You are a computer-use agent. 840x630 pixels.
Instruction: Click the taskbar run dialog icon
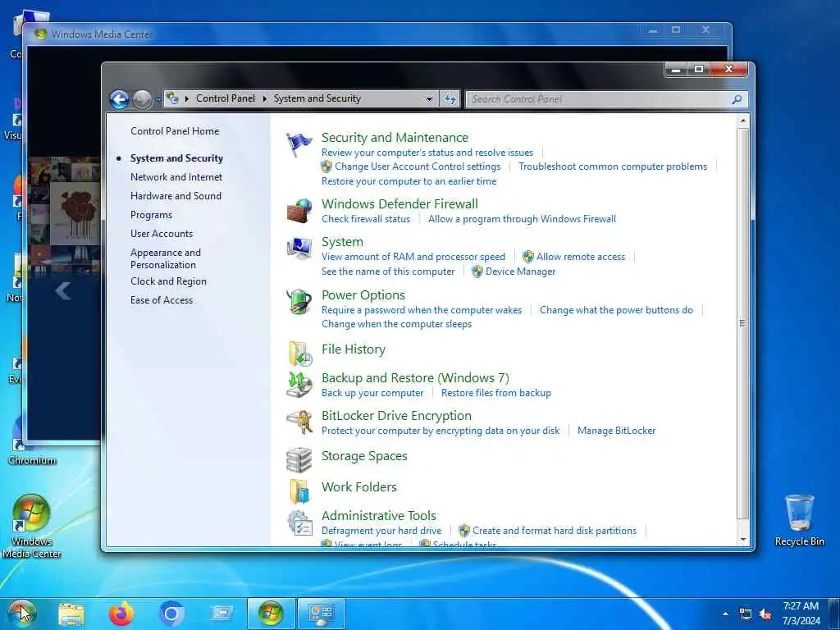tap(221, 614)
